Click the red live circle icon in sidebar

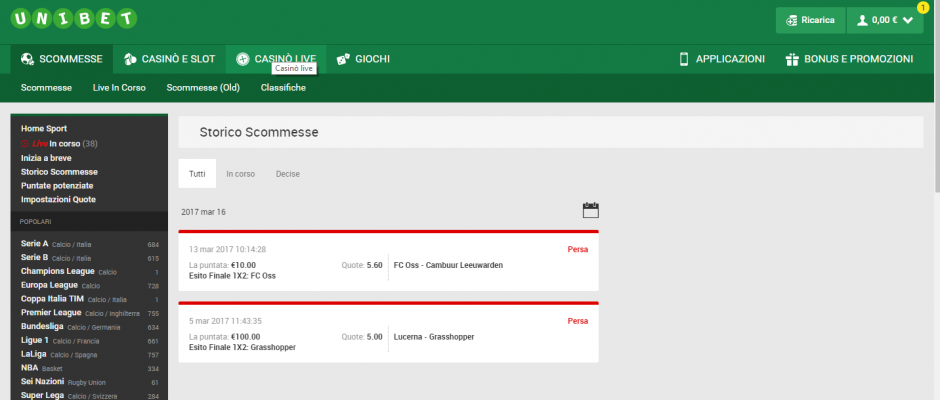click(x=25, y=144)
